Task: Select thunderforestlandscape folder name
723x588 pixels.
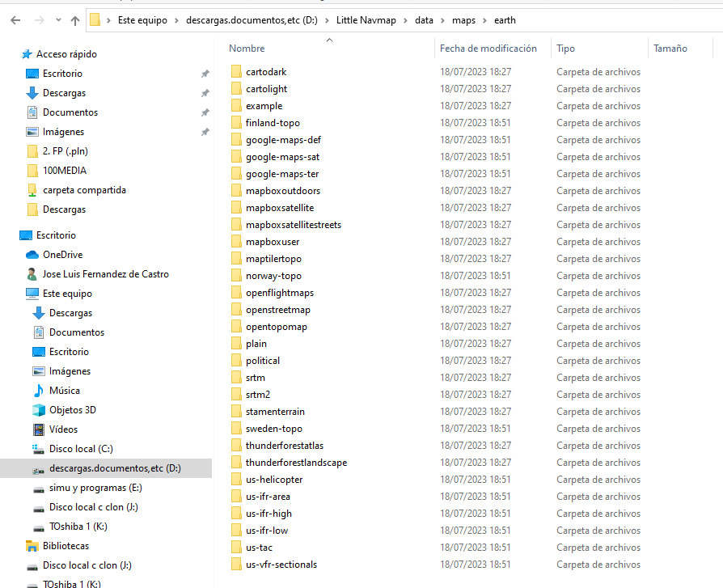Action: (x=296, y=463)
